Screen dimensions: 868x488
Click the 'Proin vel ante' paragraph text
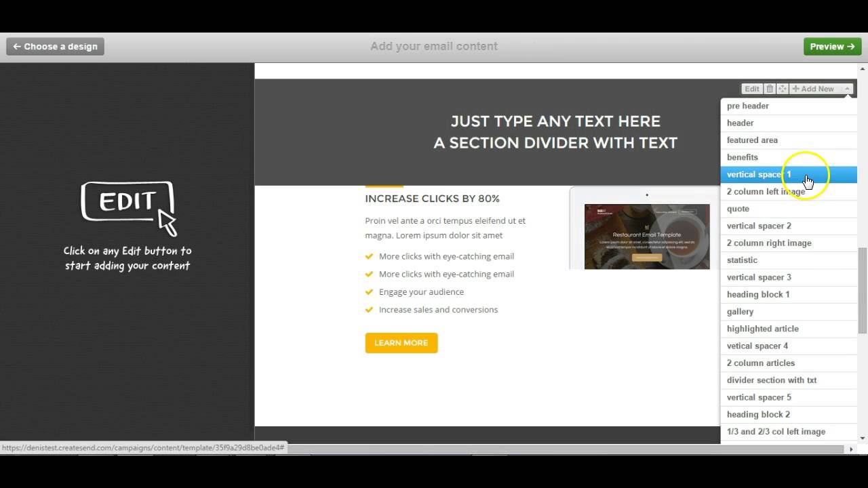446,228
